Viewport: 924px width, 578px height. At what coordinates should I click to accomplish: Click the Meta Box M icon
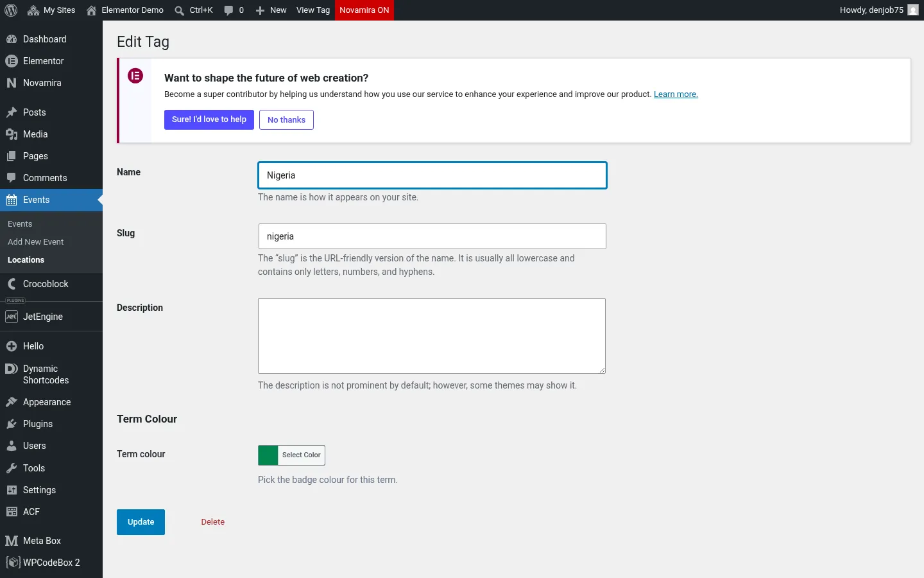click(12, 541)
